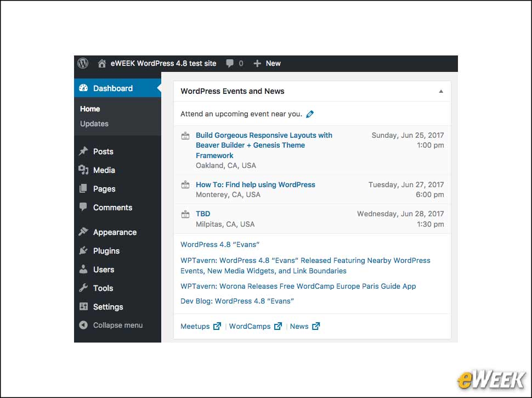The height and width of the screenshot is (398, 532).
Task: Click Attend an upcoming event near you text
Action: tap(241, 114)
